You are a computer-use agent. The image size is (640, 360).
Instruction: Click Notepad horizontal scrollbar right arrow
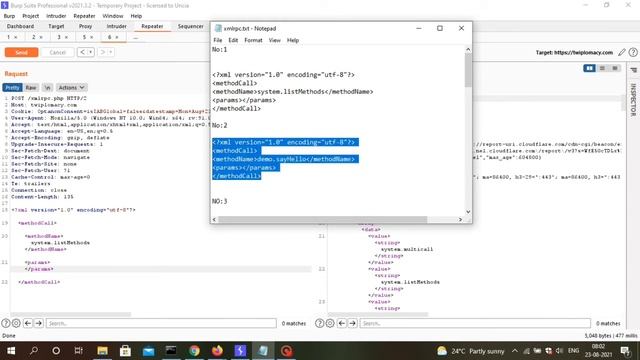[460, 220]
